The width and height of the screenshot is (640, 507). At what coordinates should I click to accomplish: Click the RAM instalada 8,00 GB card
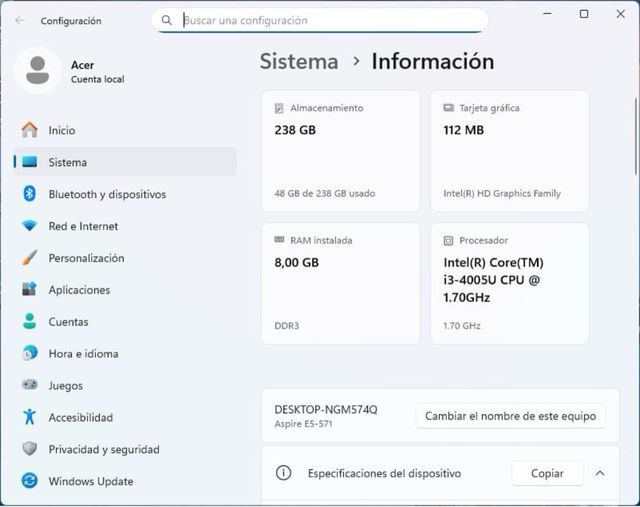(x=340, y=283)
